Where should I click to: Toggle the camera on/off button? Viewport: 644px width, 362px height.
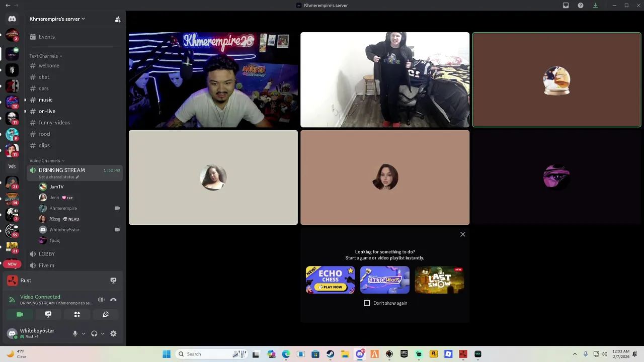pos(20,314)
